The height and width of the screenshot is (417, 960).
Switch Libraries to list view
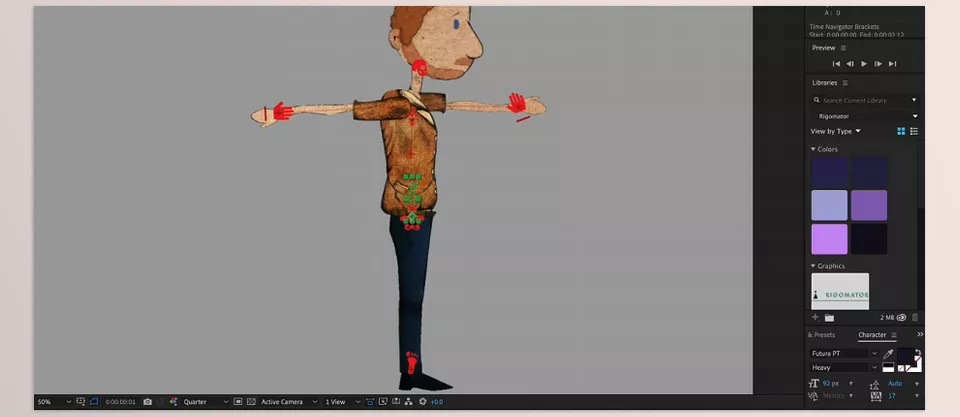click(x=914, y=131)
